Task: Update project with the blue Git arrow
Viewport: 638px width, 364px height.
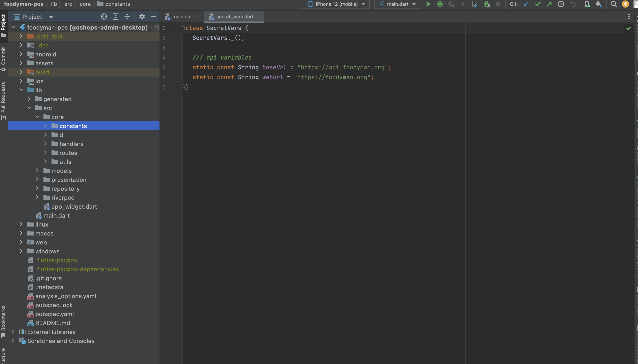Action: click(526, 4)
